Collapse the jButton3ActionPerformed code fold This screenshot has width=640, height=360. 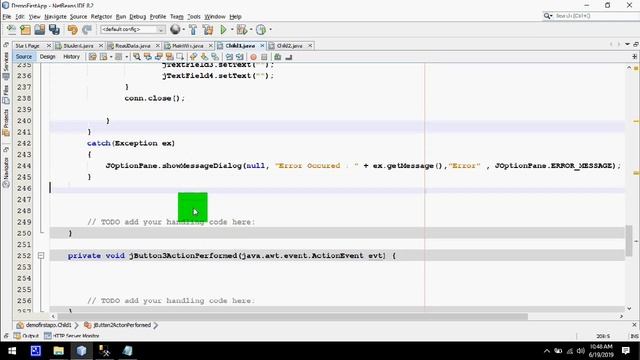pos(41,256)
